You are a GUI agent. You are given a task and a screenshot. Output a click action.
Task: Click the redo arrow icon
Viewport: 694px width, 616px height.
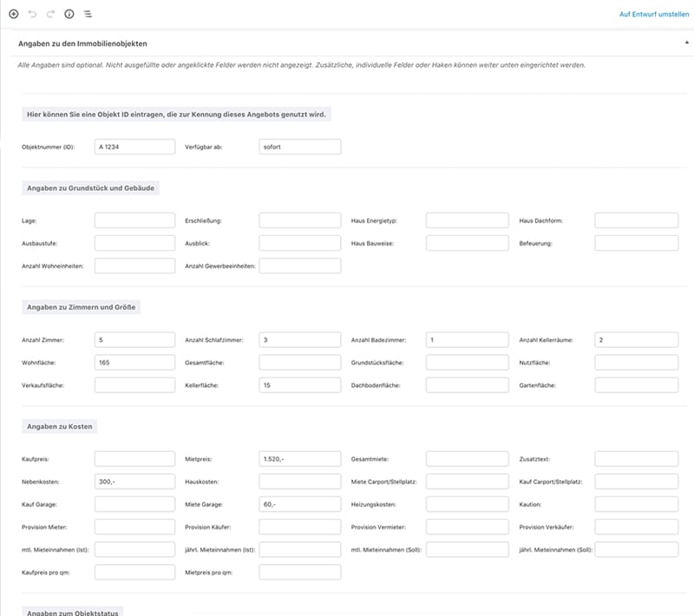tap(50, 15)
